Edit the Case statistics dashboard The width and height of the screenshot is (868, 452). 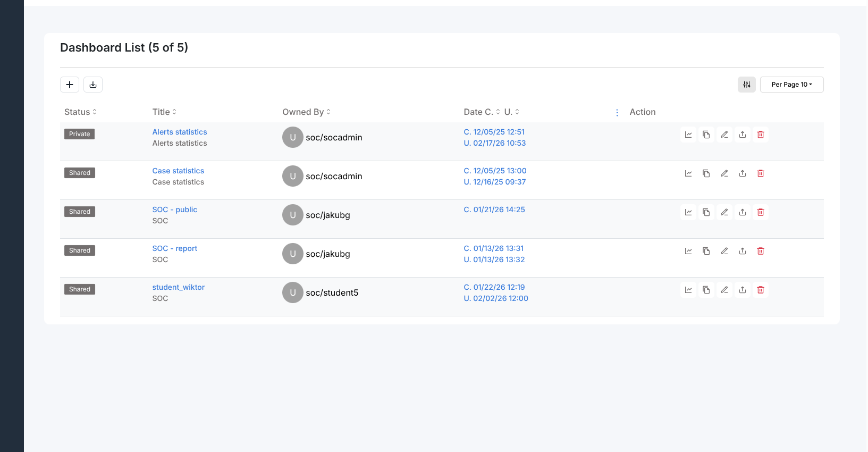(x=724, y=173)
